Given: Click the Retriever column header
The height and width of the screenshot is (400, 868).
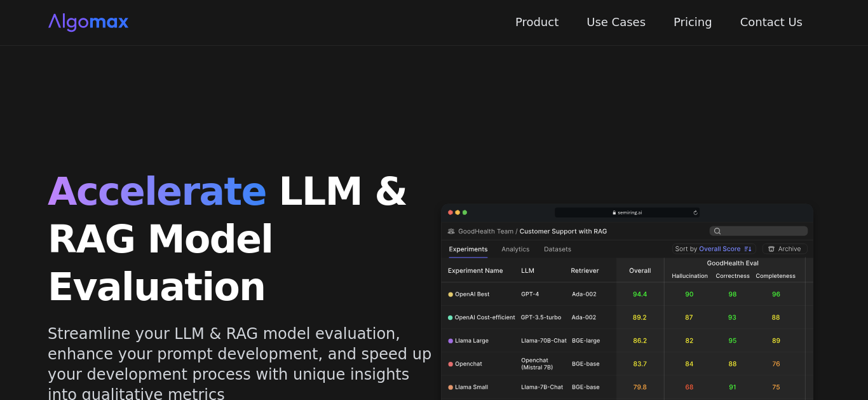Looking at the screenshot, I should (585, 271).
